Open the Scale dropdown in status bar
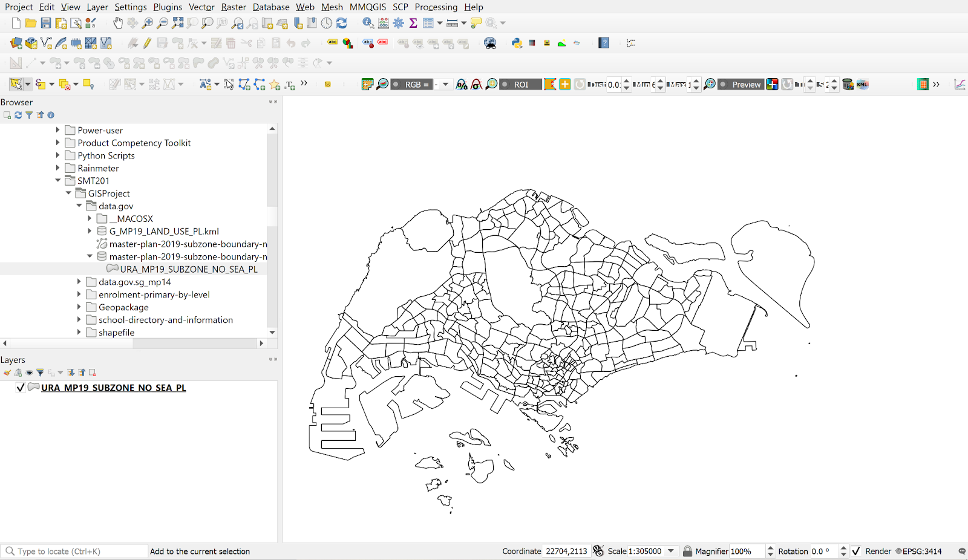 [670, 551]
